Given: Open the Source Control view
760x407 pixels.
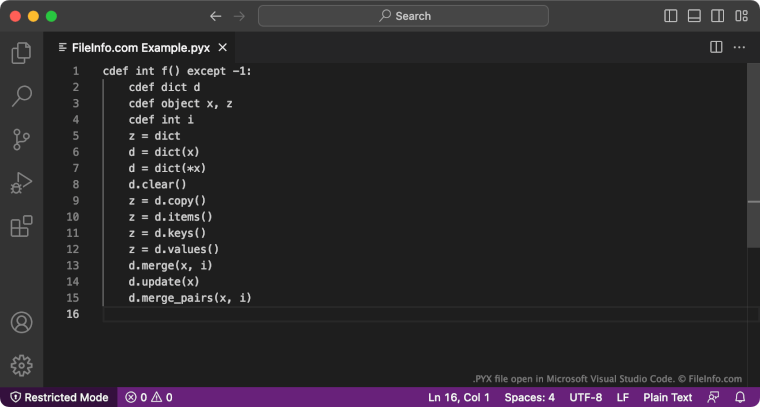Looking at the screenshot, I should [x=21, y=139].
